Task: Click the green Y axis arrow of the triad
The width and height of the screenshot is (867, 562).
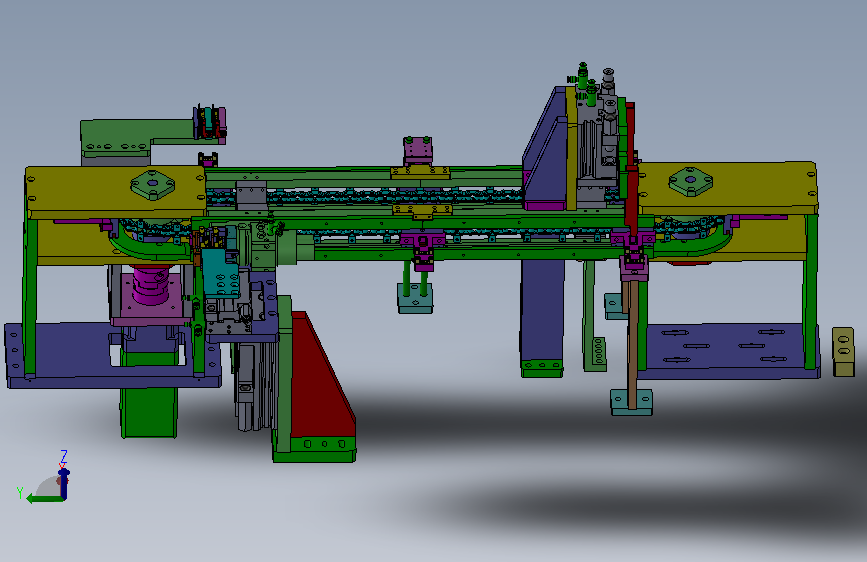Action: click(44, 499)
